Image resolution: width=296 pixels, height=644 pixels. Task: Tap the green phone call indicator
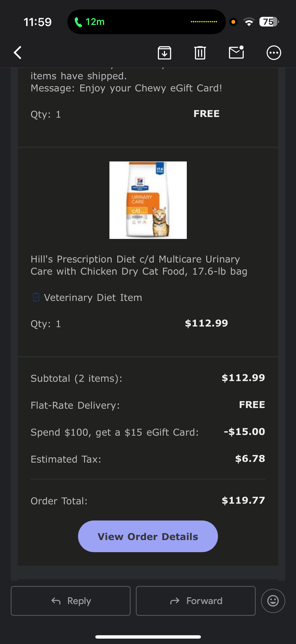tap(89, 22)
